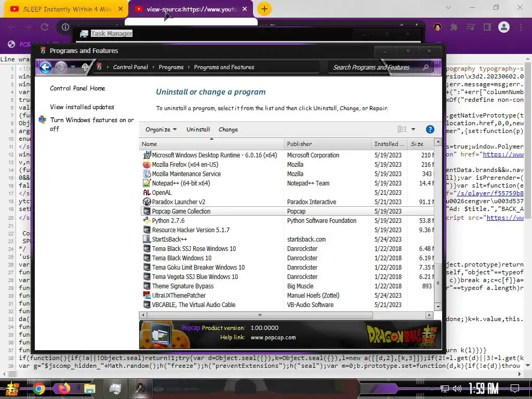The width and height of the screenshot is (532, 399).
Task: Click the Start button on taskbar
Action: tap(12, 389)
